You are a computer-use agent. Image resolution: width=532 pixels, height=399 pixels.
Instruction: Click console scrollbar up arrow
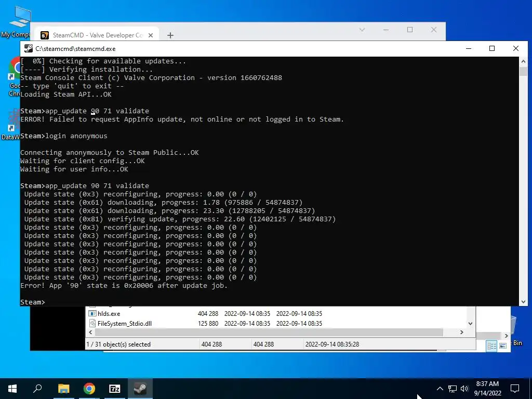coord(523,61)
